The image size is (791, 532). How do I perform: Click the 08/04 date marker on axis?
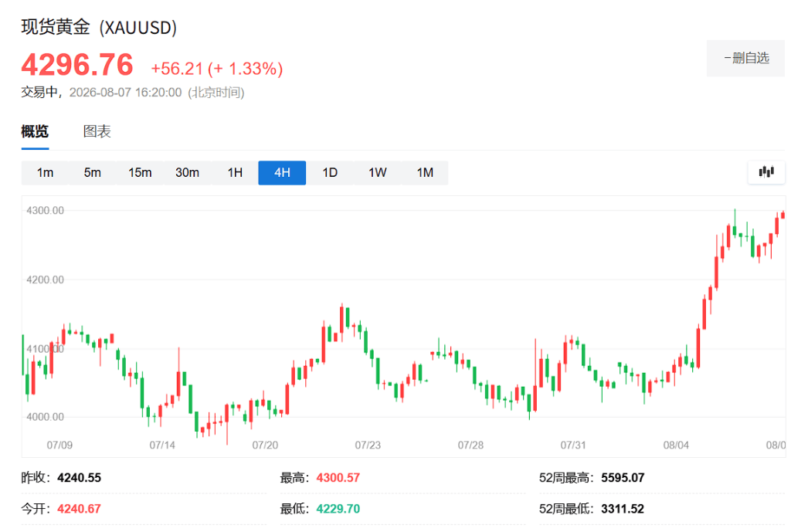pyautogui.click(x=676, y=446)
